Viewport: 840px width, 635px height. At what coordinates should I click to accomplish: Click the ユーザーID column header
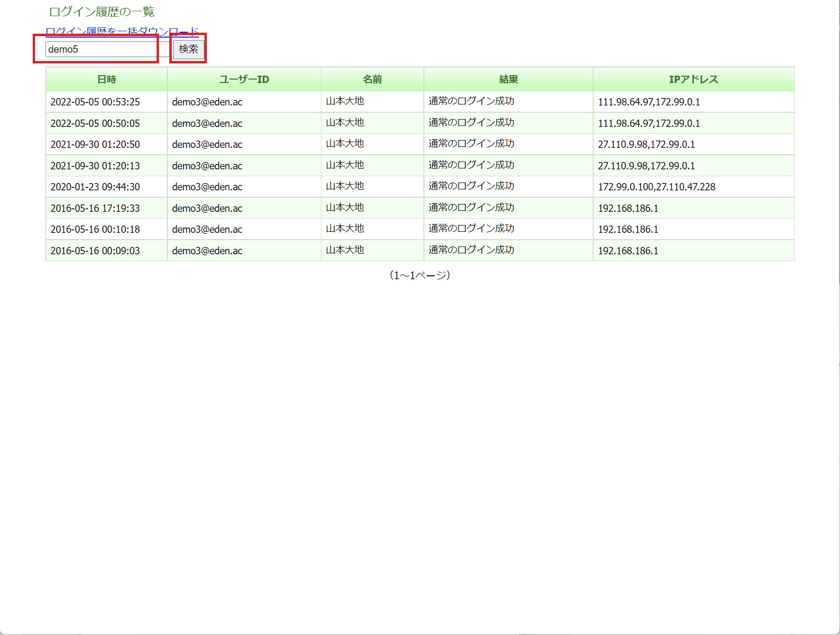244,79
